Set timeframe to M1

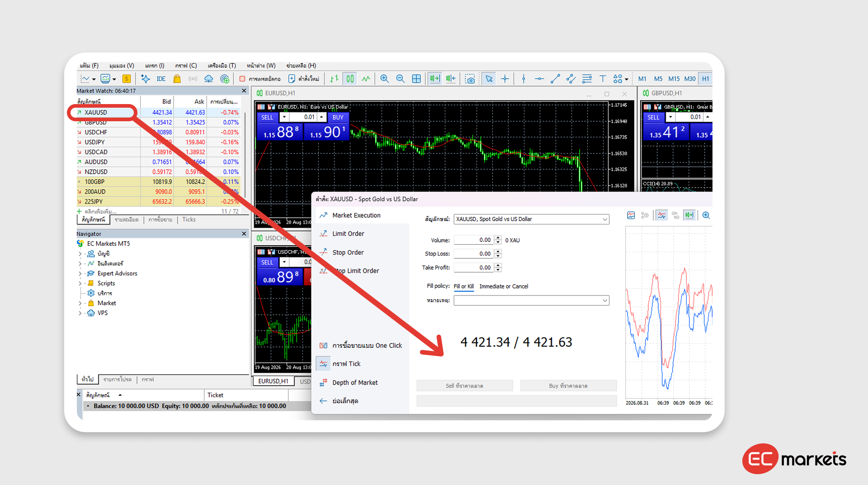tap(642, 79)
